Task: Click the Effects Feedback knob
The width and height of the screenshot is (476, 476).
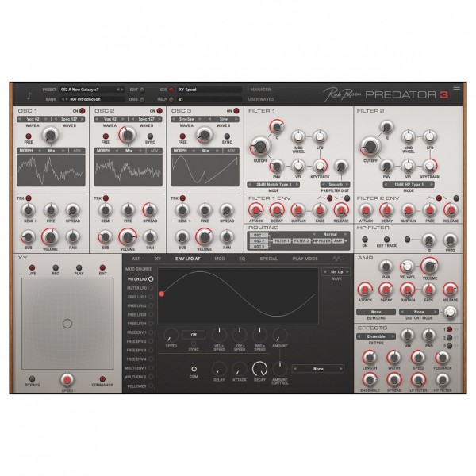Action: click(x=443, y=358)
